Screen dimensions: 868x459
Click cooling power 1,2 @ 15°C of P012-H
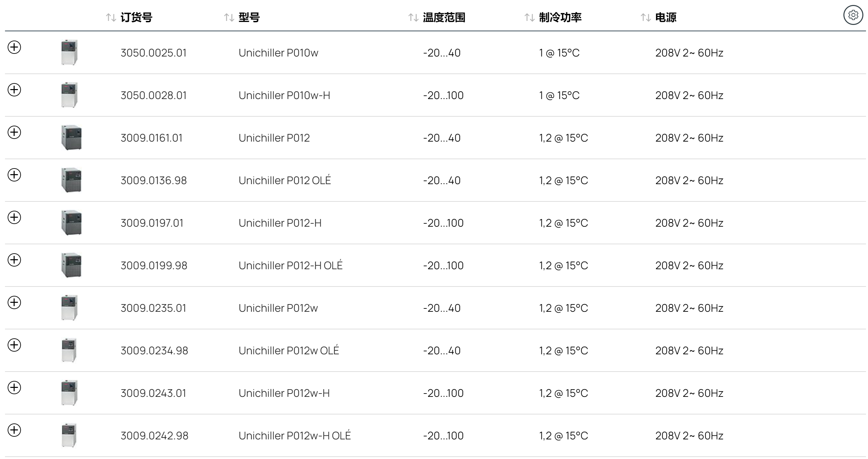[564, 223]
